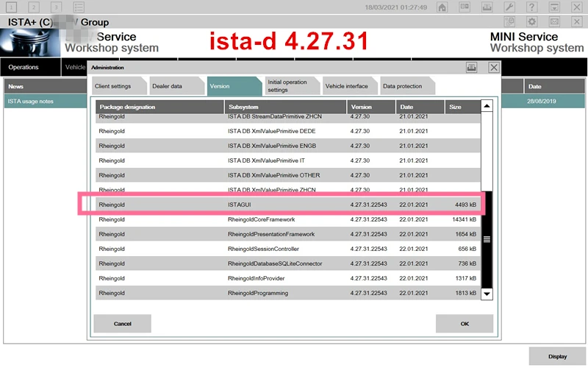Open the Operations menu tab
This screenshot has width=588, height=368.
[24, 67]
